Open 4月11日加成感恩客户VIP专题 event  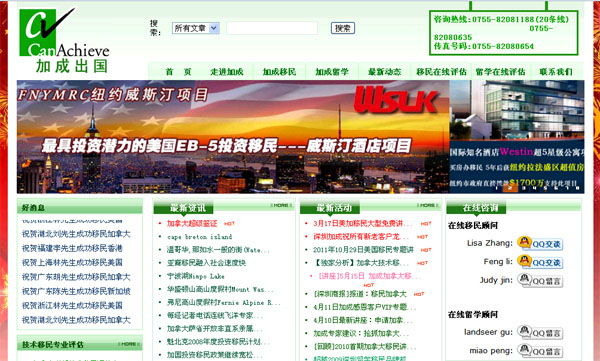[x=364, y=307]
